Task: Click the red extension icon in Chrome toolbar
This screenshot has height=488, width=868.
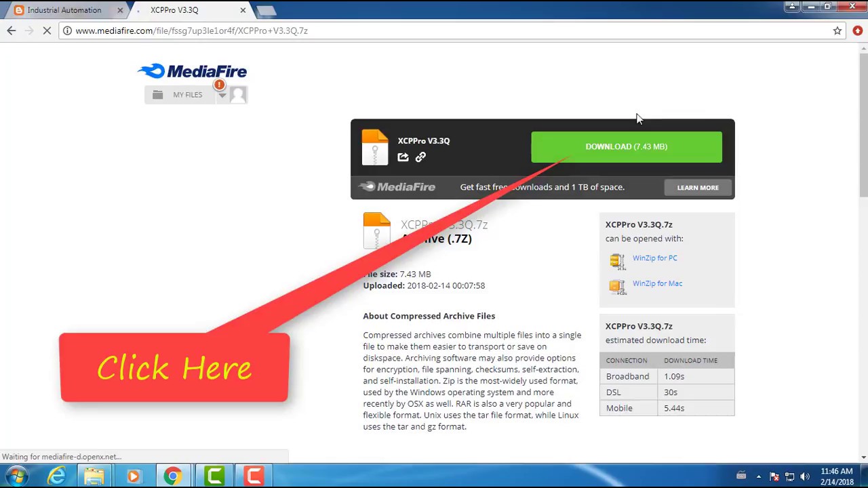Action: pyautogui.click(x=858, y=30)
